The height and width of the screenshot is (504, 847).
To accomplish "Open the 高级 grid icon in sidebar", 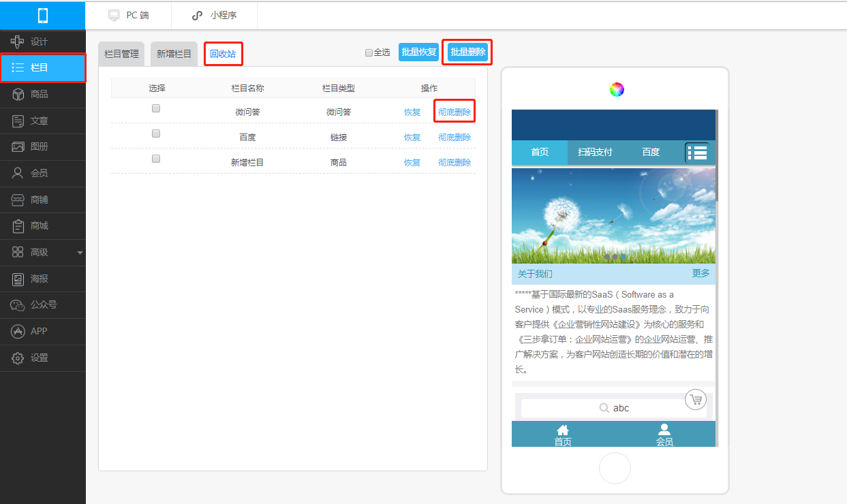I will coord(18,252).
